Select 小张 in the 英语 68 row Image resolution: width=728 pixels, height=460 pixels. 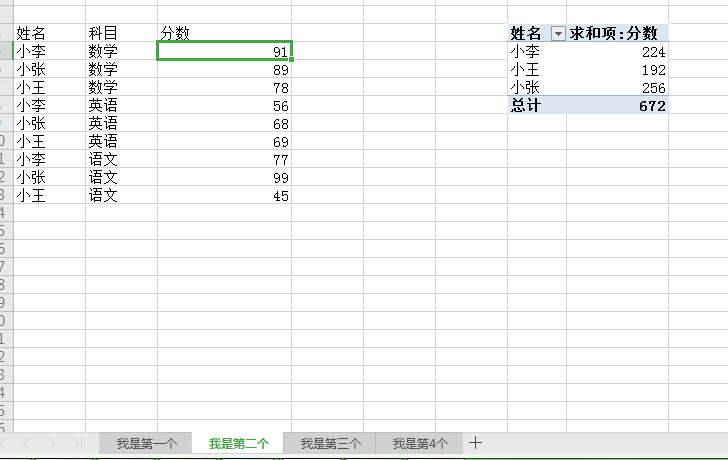coord(50,123)
